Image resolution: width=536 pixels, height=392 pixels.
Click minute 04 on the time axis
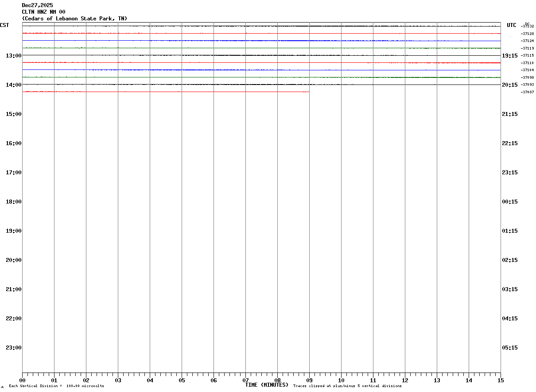click(x=150, y=380)
